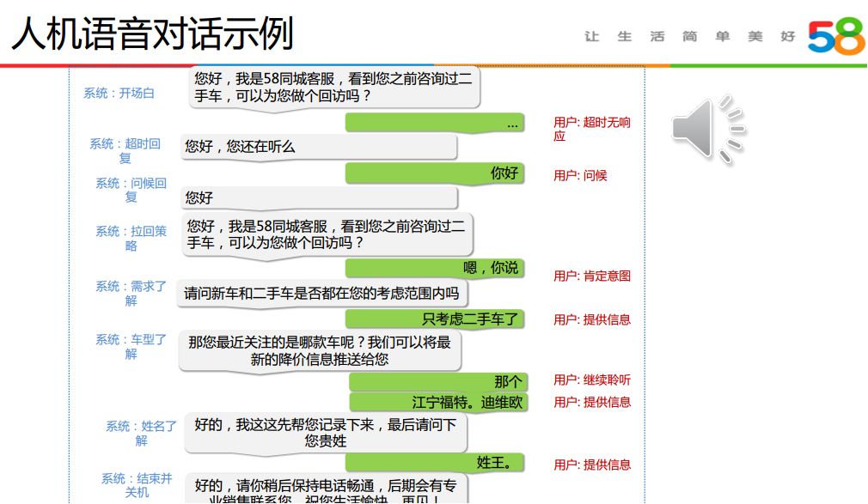Click the slogan 让生活简单美好
The height and width of the screenshot is (504, 868).
[690, 37]
